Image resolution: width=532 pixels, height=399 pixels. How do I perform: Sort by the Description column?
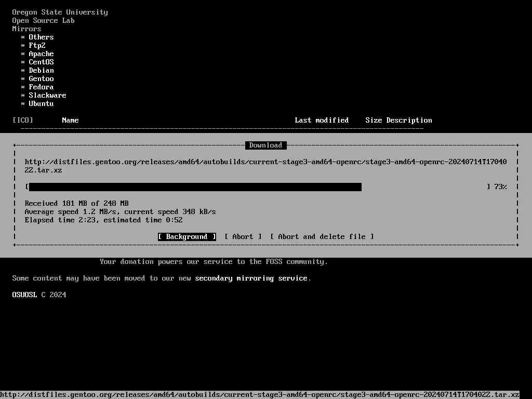tap(409, 120)
